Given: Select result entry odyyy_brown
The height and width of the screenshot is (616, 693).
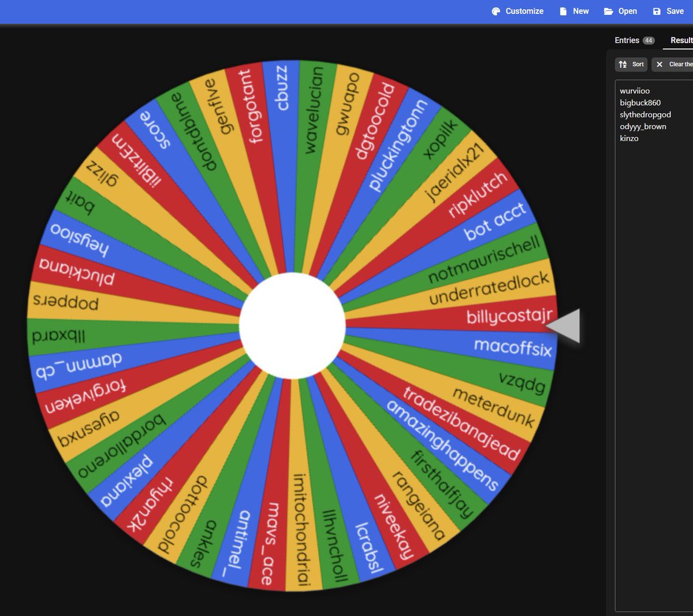Looking at the screenshot, I should tap(643, 127).
